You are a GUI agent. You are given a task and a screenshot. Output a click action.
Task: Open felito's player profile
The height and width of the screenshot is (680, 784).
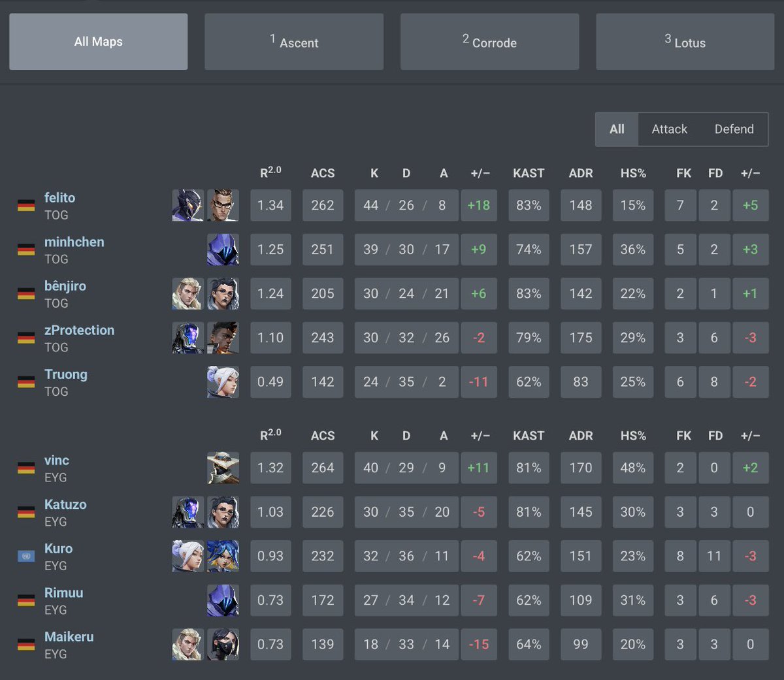click(59, 197)
